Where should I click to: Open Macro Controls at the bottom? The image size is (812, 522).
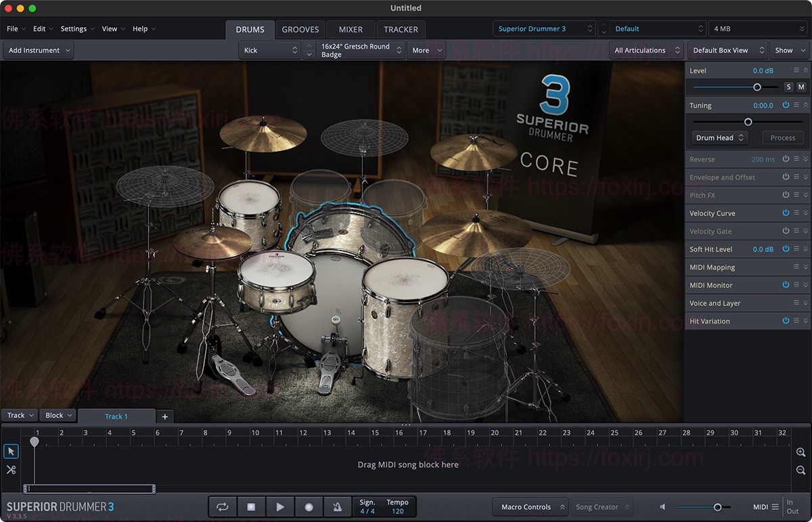pos(530,506)
